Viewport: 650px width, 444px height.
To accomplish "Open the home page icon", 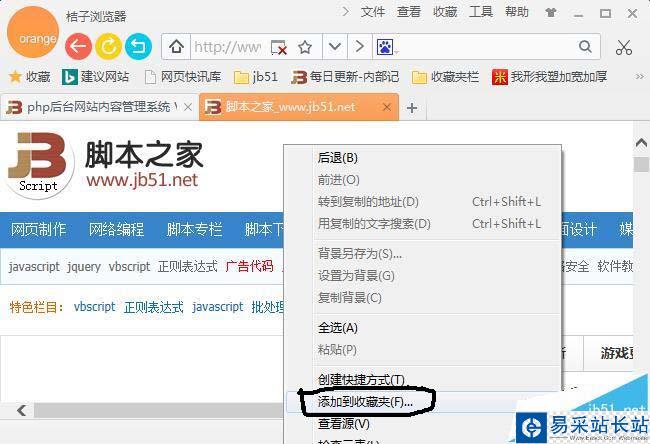I will pos(176,46).
